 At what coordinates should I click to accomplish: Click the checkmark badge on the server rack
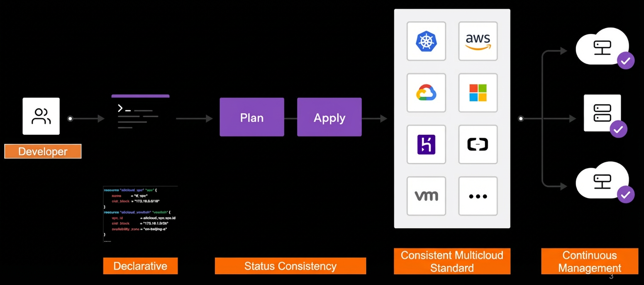coord(618,129)
